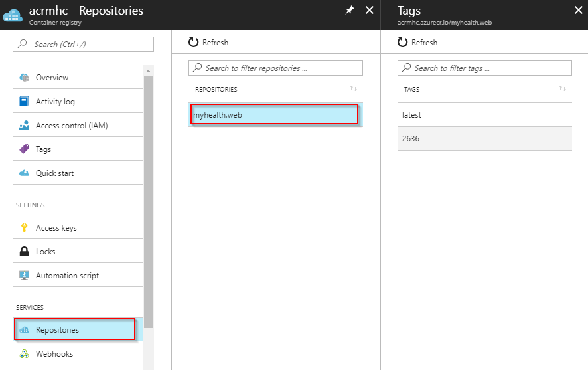The image size is (588, 370).
Task: Select the latest tag
Action: tap(484, 114)
